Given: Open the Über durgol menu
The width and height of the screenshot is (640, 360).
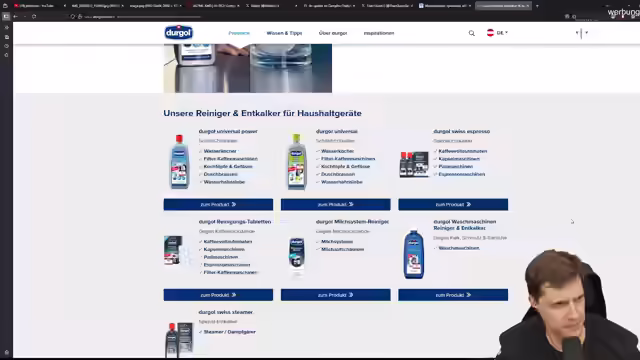Looking at the screenshot, I should [x=333, y=33].
